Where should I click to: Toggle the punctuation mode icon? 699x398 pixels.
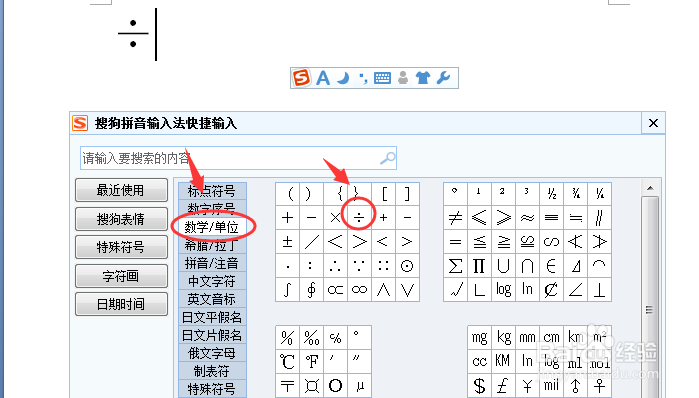tap(363, 78)
